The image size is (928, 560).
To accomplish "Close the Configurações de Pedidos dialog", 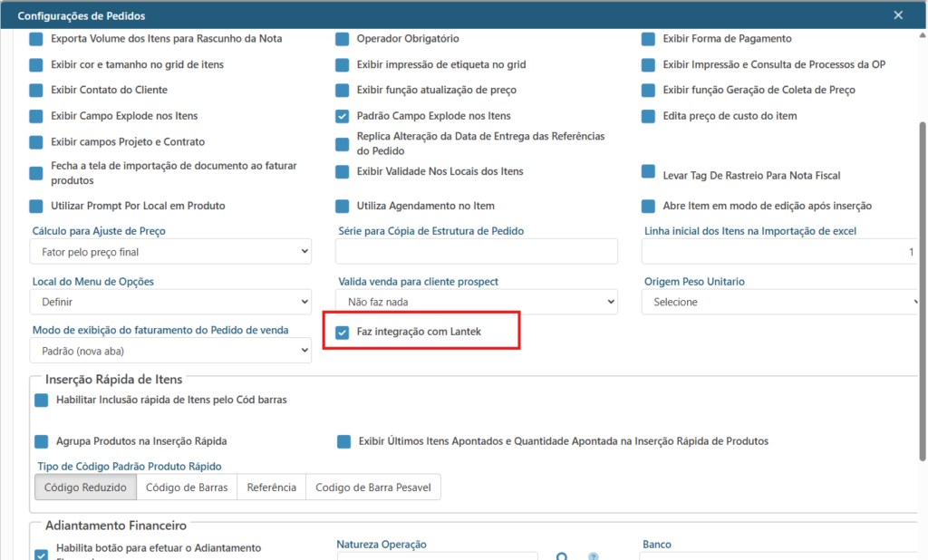I will (x=898, y=15).
